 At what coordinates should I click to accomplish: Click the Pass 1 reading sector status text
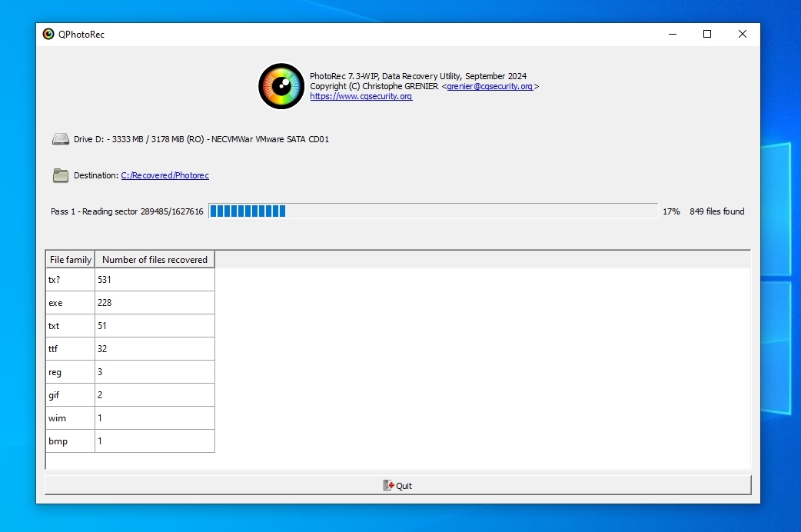(127, 211)
